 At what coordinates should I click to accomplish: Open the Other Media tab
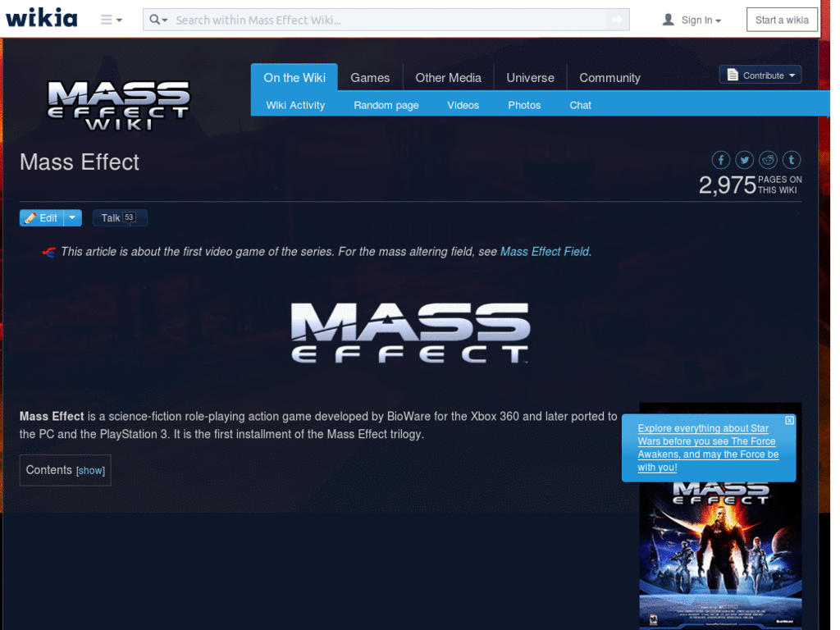click(x=449, y=78)
